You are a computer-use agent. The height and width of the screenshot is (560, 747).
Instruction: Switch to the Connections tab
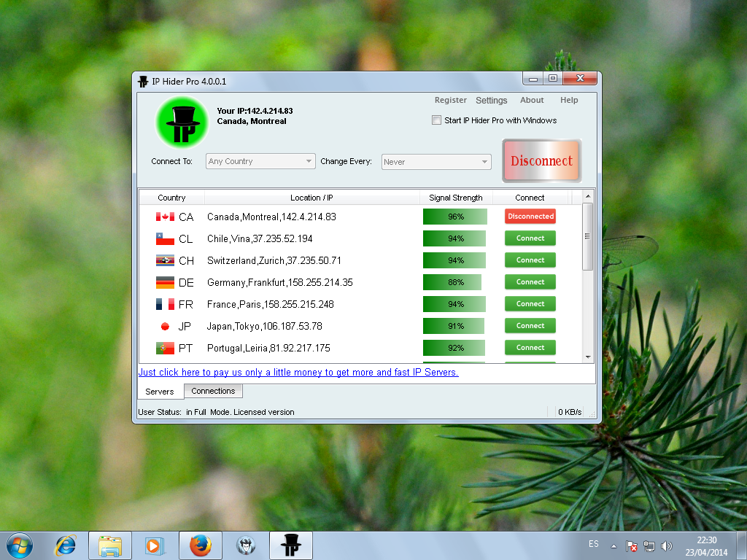(213, 391)
